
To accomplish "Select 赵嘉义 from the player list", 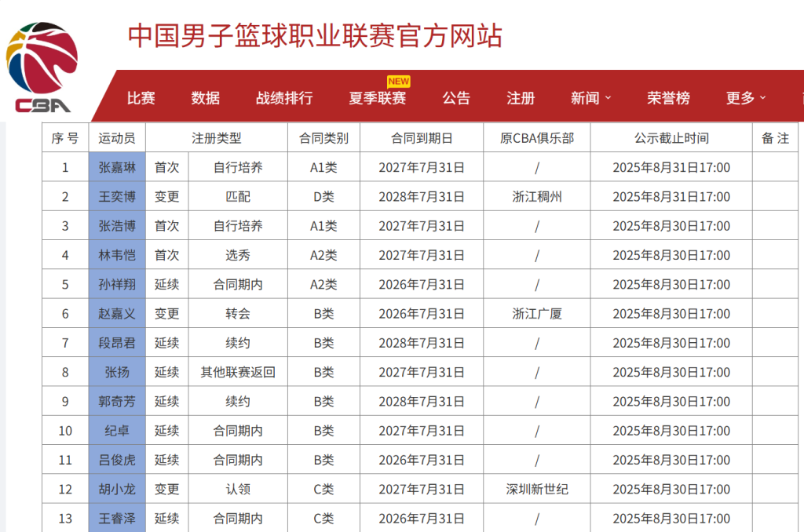I will (x=116, y=313).
